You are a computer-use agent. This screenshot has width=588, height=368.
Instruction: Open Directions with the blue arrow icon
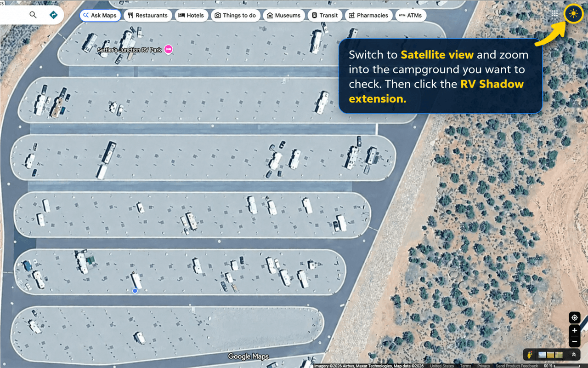coord(53,15)
